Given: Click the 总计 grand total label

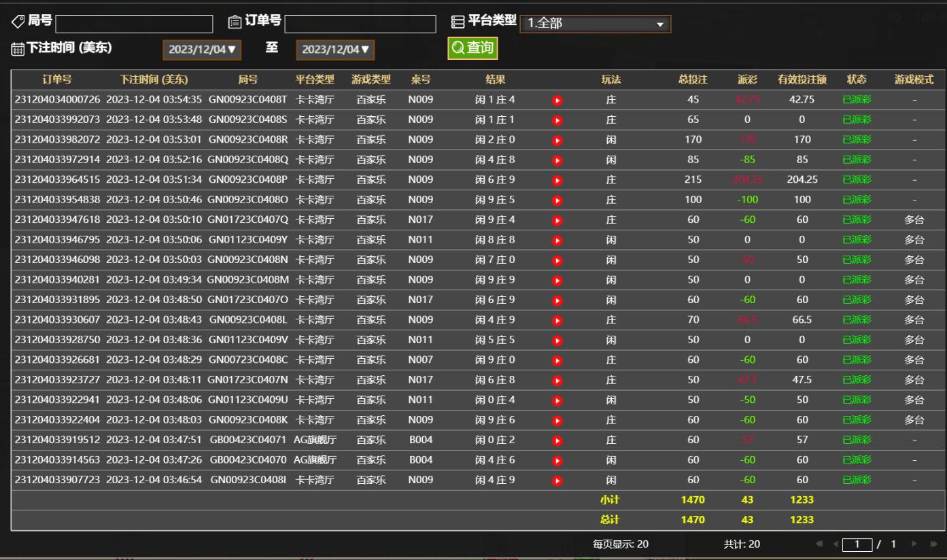Looking at the screenshot, I should (x=610, y=520).
